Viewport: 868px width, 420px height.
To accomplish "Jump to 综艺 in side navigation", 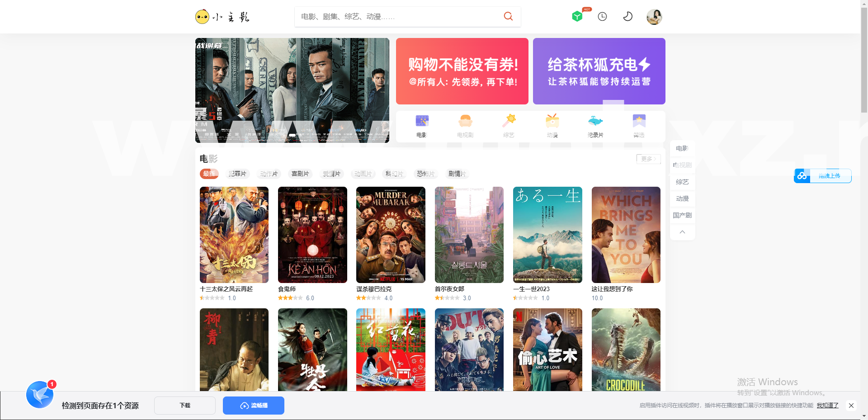I will coord(682,182).
